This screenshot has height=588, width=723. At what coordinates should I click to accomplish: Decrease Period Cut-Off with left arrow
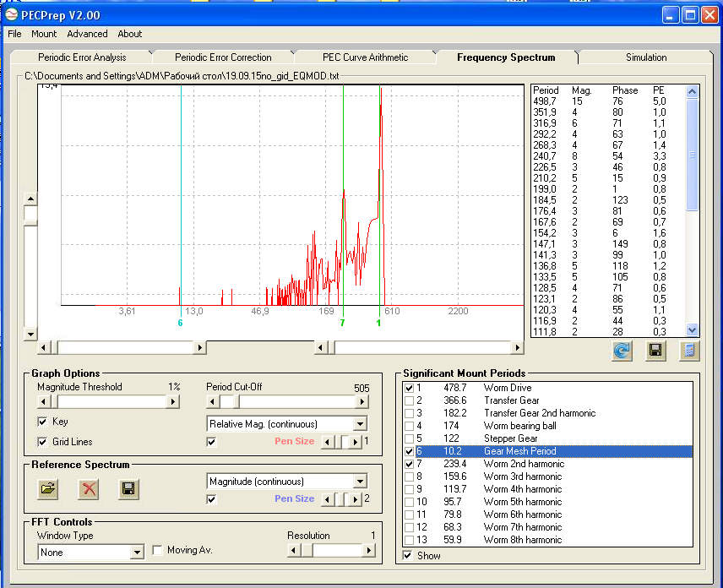click(x=212, y=401)
